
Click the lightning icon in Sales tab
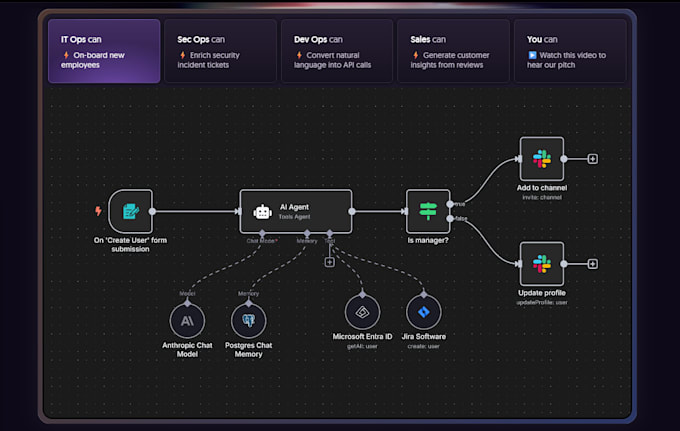[415, 55]
